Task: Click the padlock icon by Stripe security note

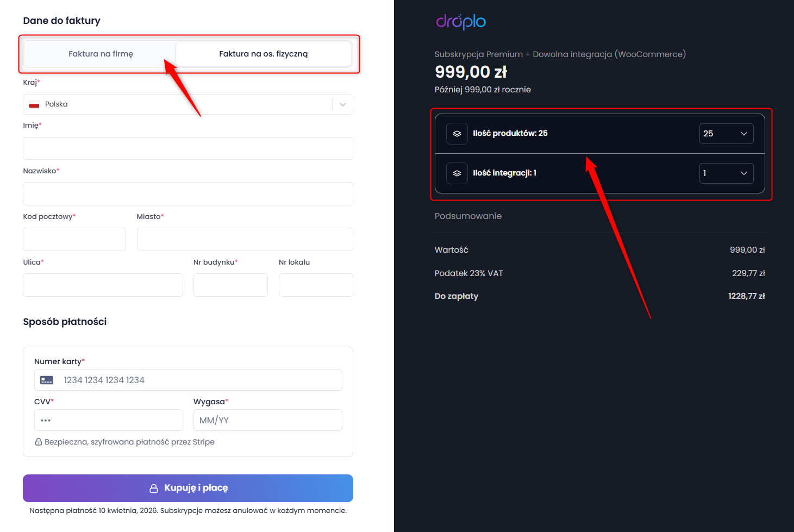Action: click(39, 442)
